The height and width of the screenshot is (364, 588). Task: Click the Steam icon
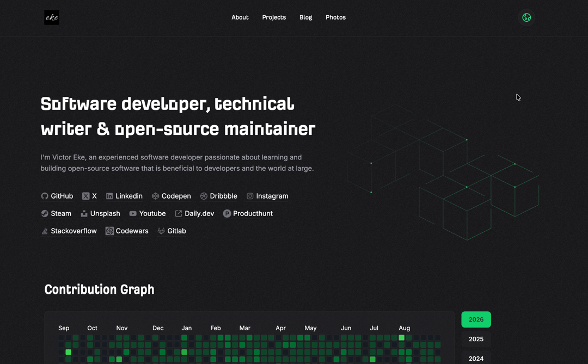[45, 213]
